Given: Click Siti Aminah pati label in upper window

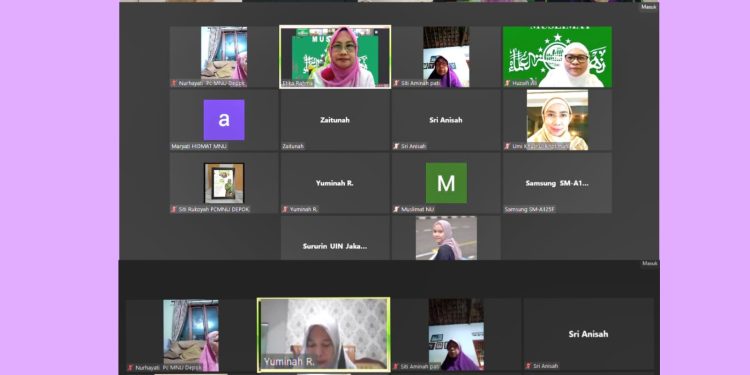Looking at the screenshot, I should pos(420,83).
